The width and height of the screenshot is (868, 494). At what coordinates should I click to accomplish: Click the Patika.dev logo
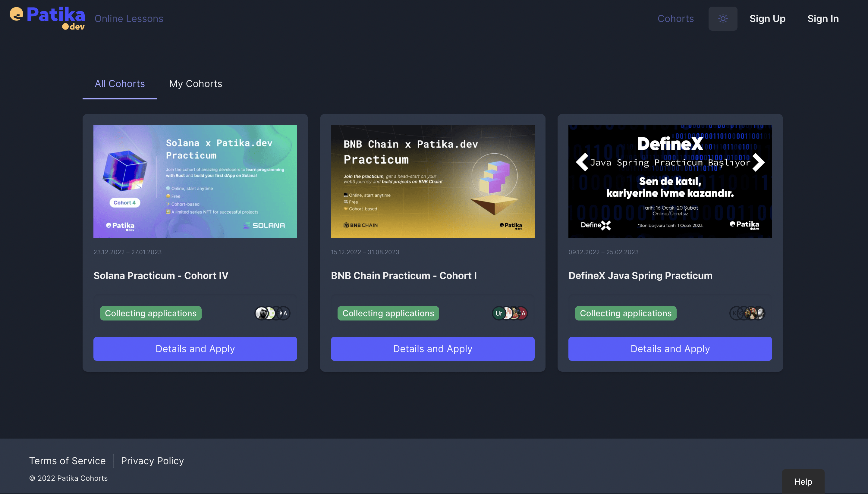[x=47, y=18]
